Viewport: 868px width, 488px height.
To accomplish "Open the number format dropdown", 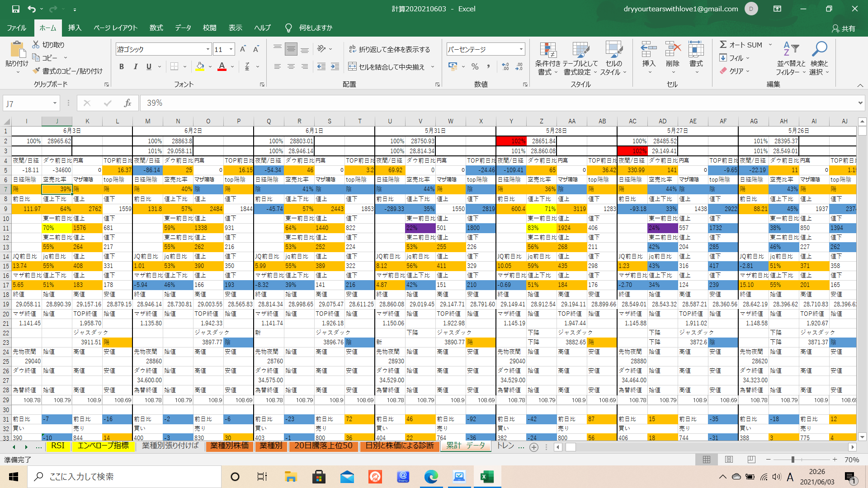I will (521, 49).
